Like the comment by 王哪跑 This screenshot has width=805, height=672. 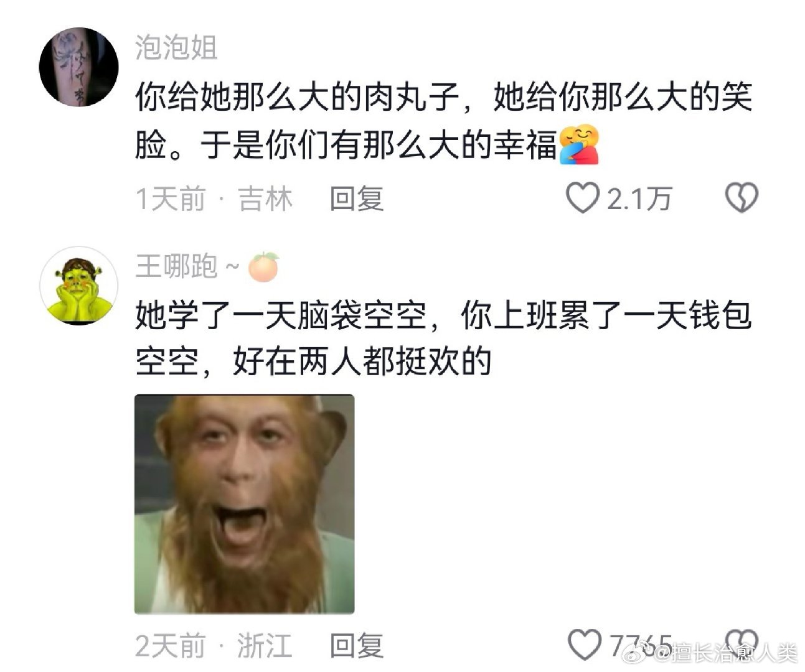pyautogui.click(x=586, y=645)
